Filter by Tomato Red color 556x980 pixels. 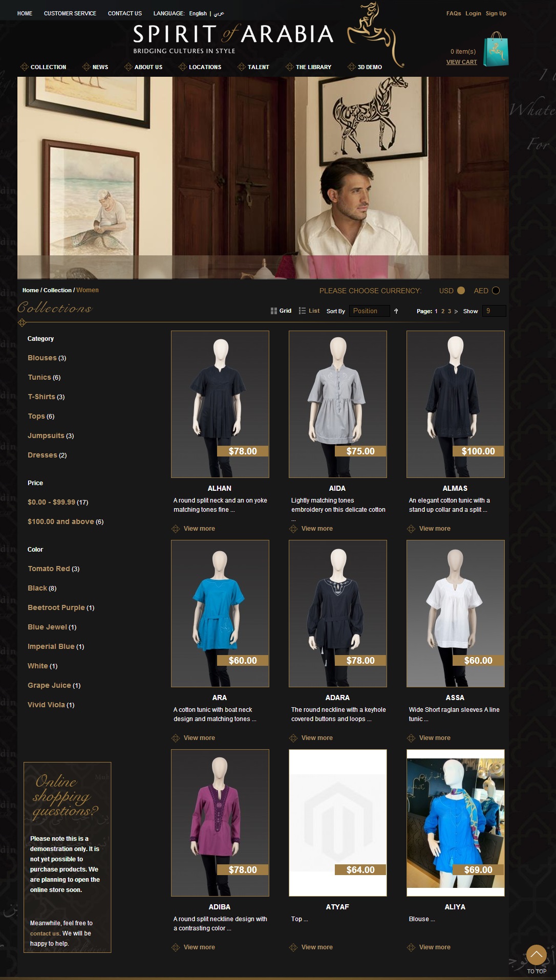[x=49, y=569]
